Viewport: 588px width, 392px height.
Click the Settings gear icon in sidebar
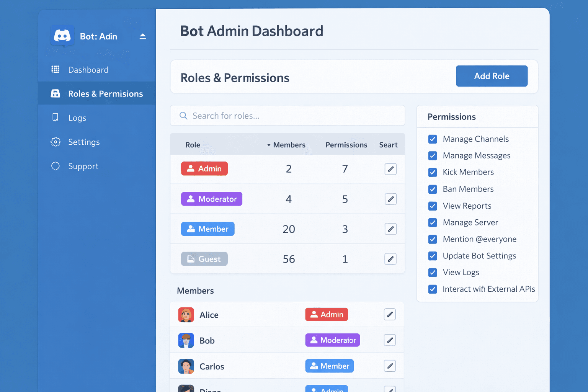click(x=56, y=142)
